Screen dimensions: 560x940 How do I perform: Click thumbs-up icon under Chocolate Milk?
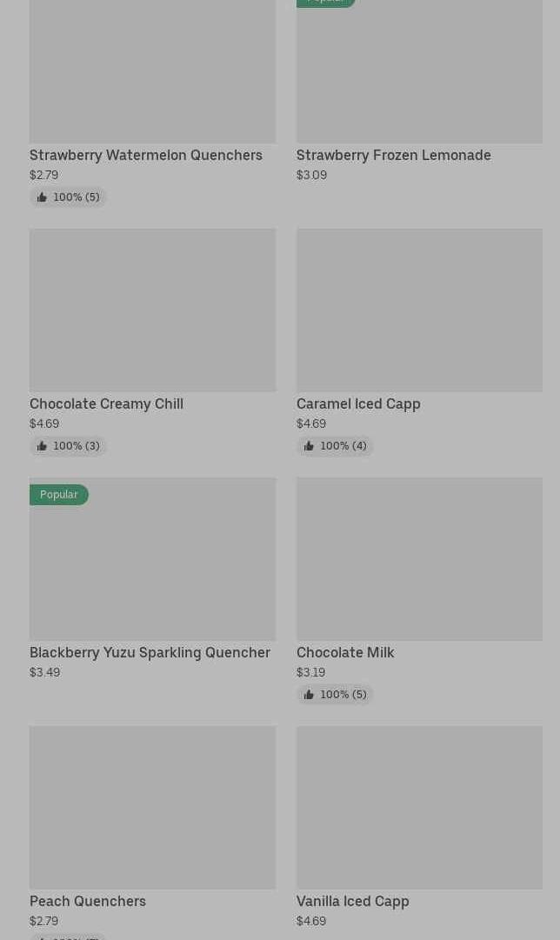(x=309, y=695)
